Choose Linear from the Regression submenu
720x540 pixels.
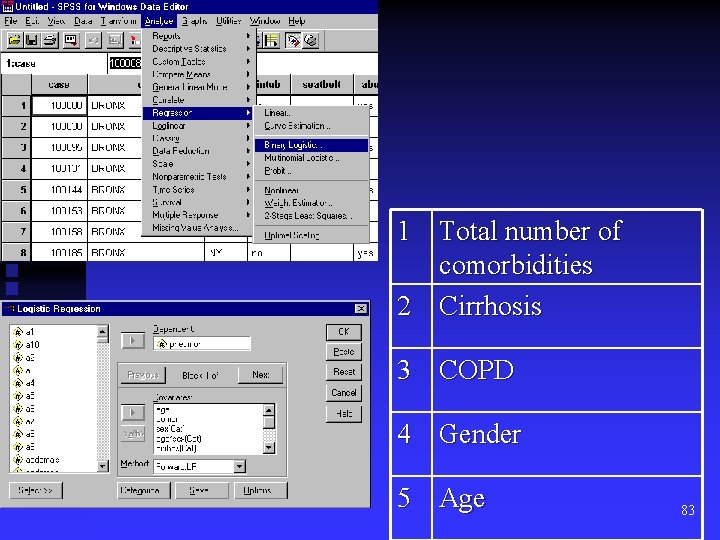tap(311, 113)
